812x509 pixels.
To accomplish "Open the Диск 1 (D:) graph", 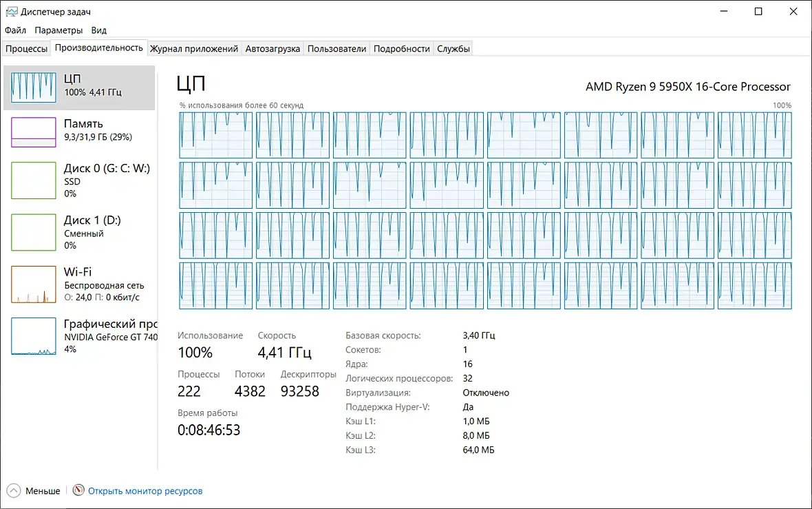I will (x=33, y=233).
